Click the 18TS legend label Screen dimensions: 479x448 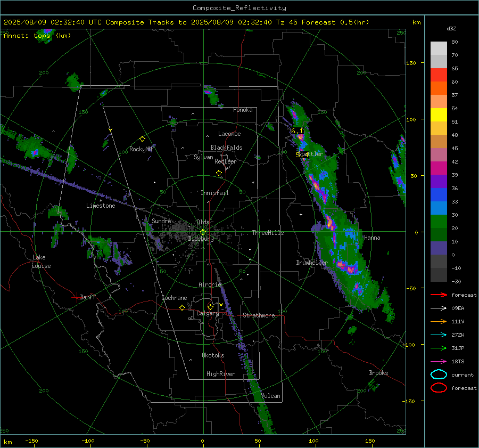coord(458,362)
